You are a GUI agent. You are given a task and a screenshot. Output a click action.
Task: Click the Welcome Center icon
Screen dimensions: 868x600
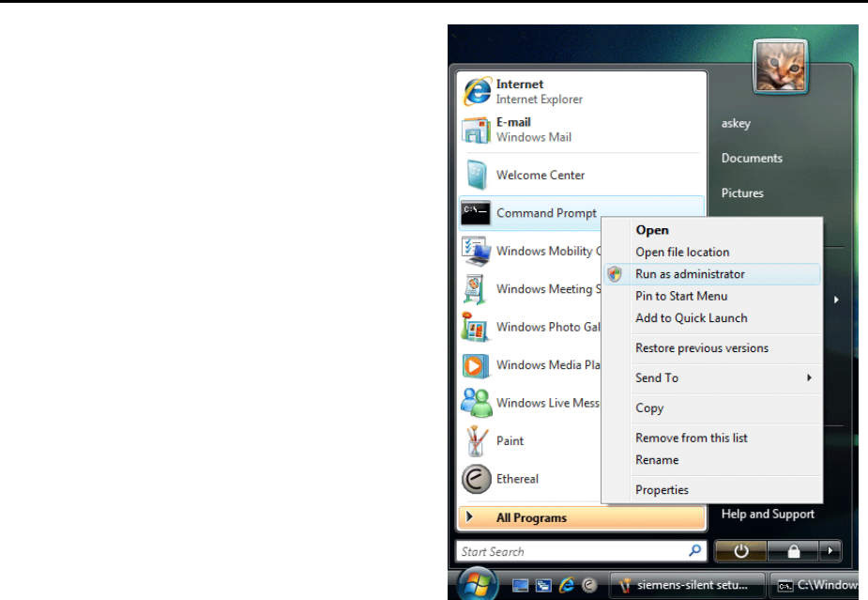tap(477, 175)
